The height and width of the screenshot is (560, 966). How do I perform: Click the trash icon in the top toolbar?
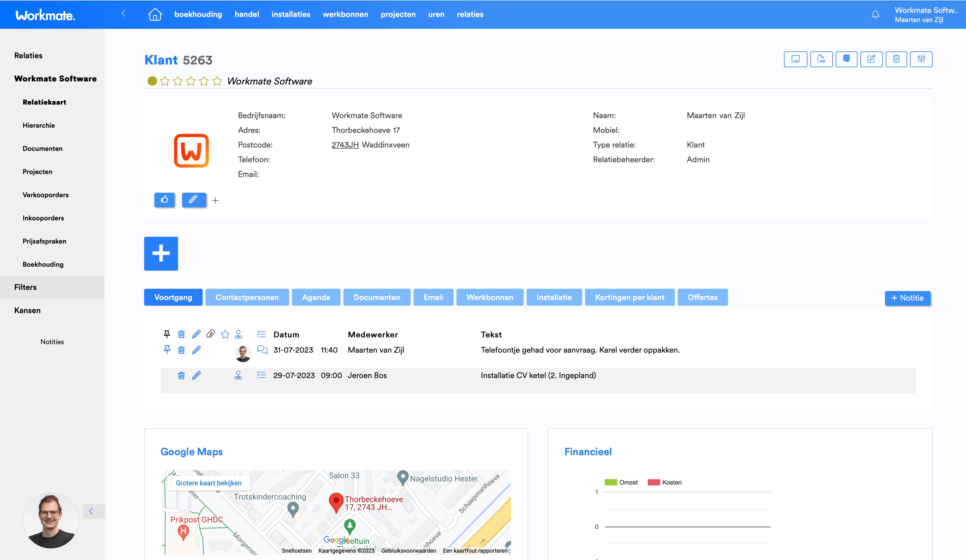tap(896, 59)
